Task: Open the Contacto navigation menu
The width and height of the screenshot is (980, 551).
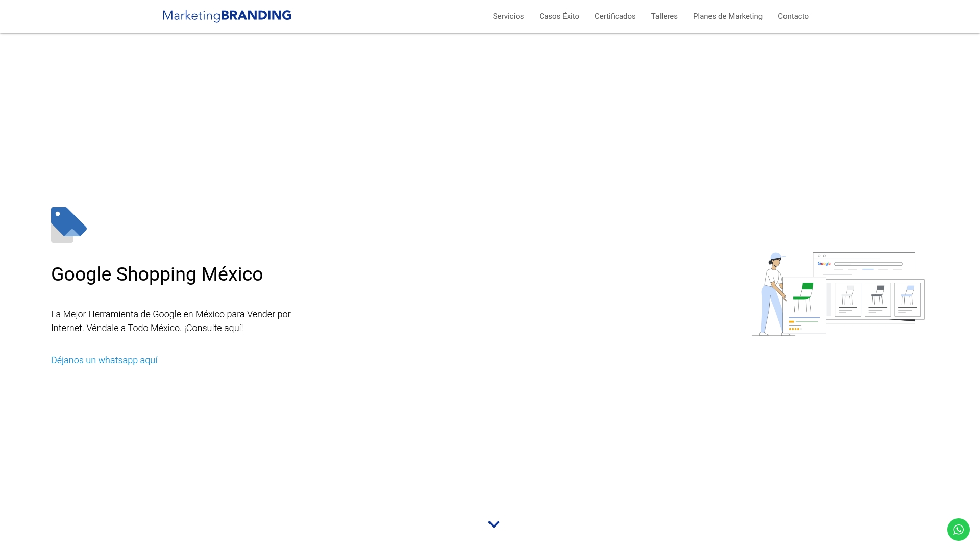Action: [x=793, y=16]
